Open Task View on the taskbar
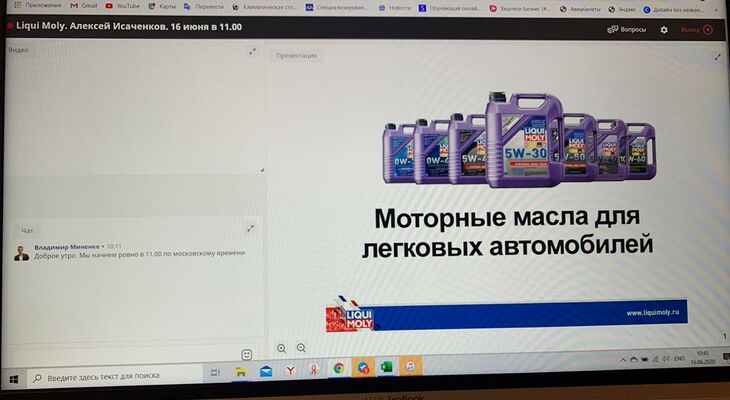This screenshot has width=730, height=400. tap(215, 373)
